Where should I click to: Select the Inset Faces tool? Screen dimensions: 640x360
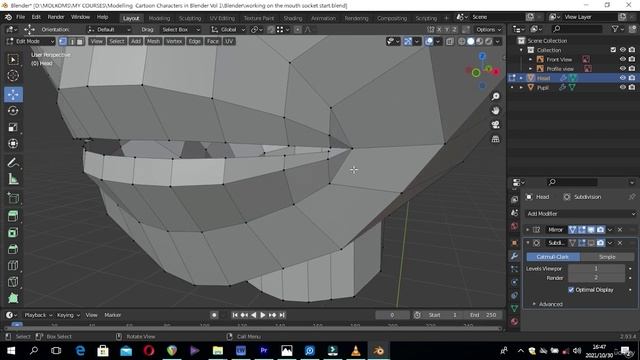click(x=13, y=232)
